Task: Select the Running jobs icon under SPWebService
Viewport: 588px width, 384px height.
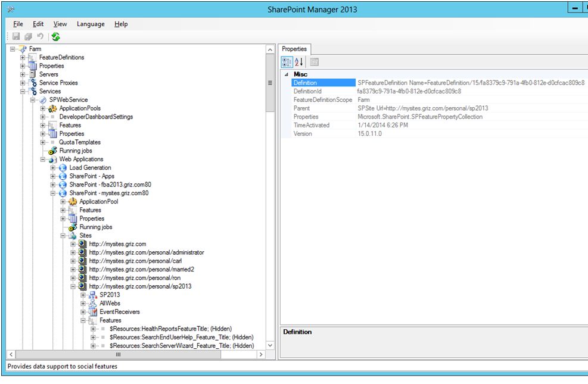Action: (52, 151)
